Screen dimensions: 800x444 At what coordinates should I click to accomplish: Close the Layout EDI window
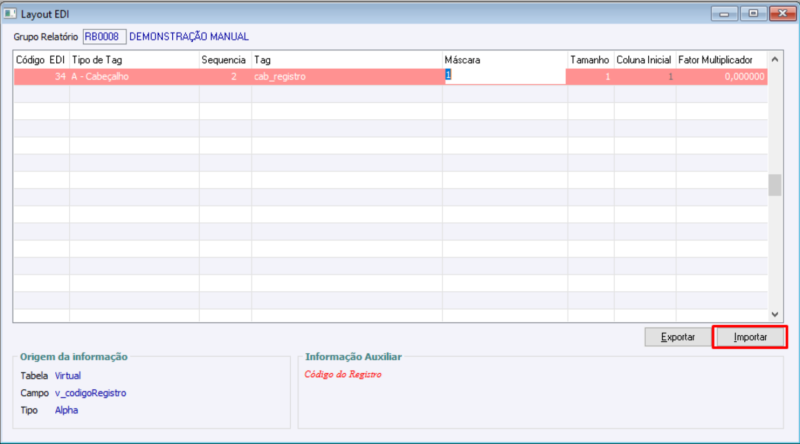click(x=782, y=14)
